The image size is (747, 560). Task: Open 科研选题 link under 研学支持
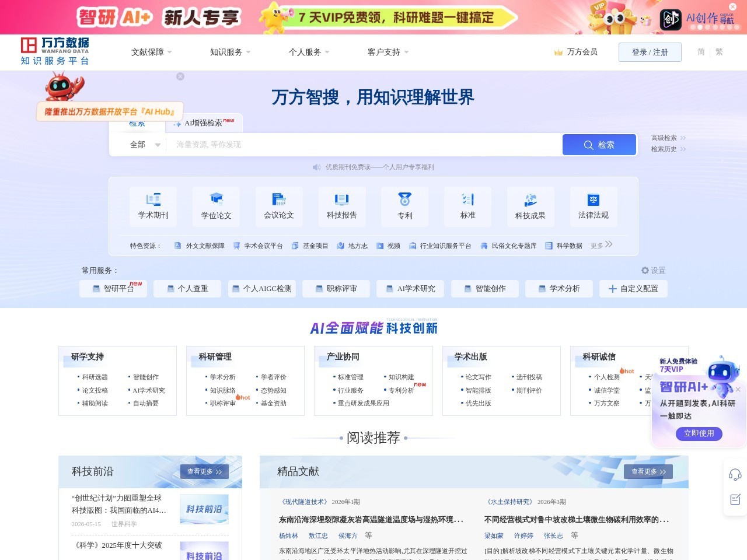tap(95, 377)
